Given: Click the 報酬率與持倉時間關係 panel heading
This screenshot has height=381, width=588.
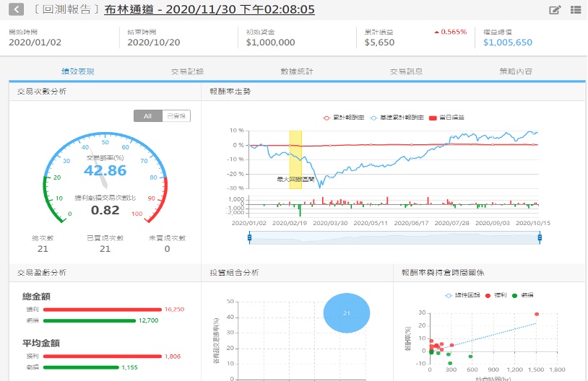Looking at the screenshot, I should pos(444,273).
